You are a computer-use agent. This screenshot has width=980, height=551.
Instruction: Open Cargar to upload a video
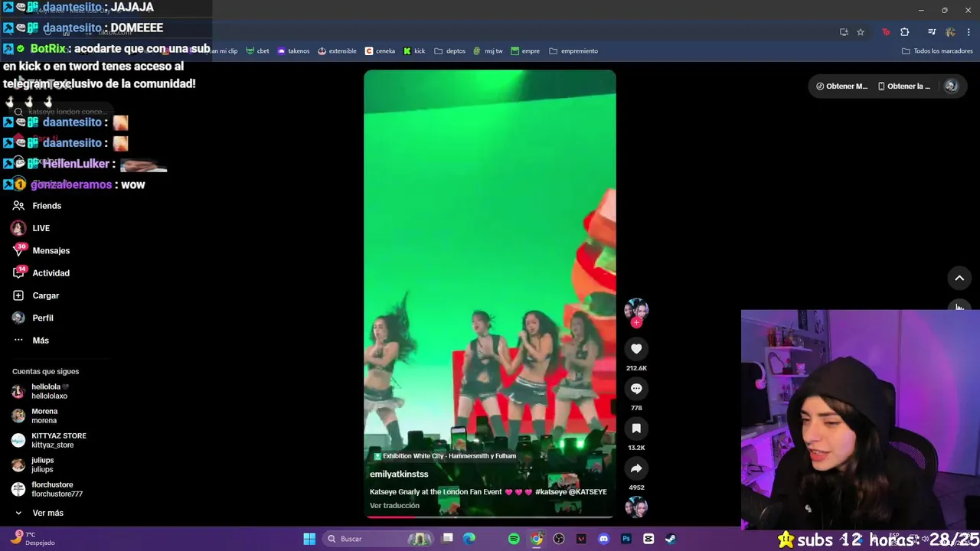tap(45, 295)
